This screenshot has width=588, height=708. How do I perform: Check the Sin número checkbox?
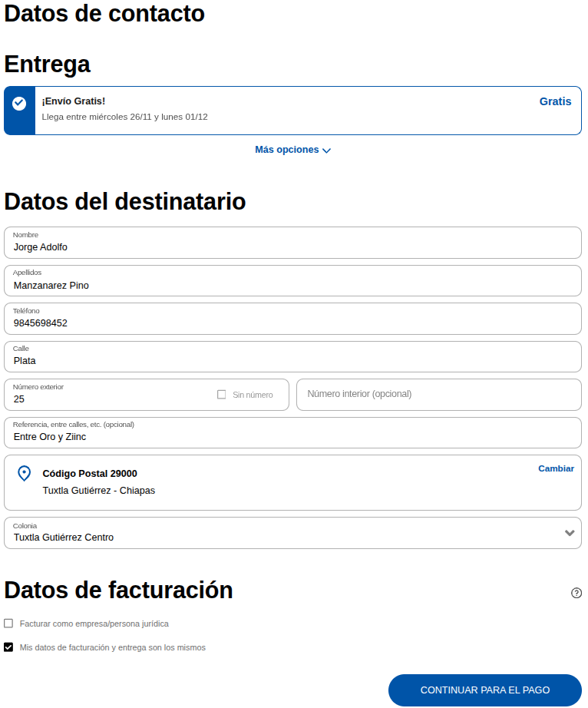coord(222,395)
